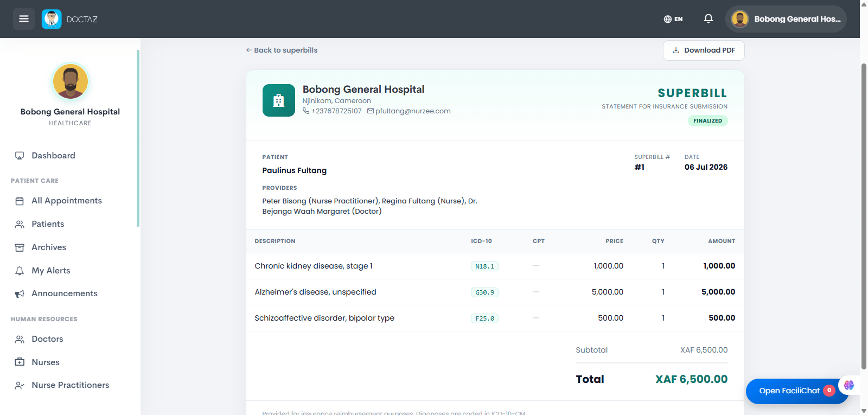
Task: Click the top bar profile avatar
Action: 740,19
